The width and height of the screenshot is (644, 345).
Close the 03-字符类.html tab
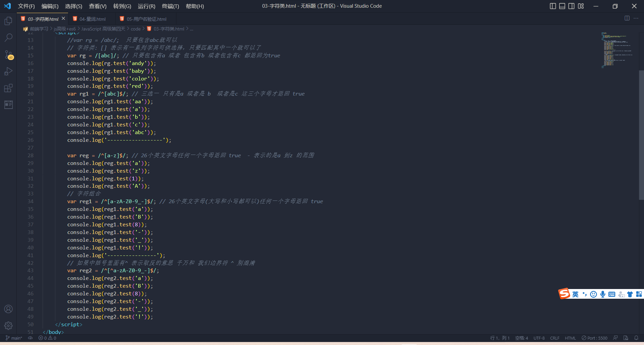click(x=63, y=18)
